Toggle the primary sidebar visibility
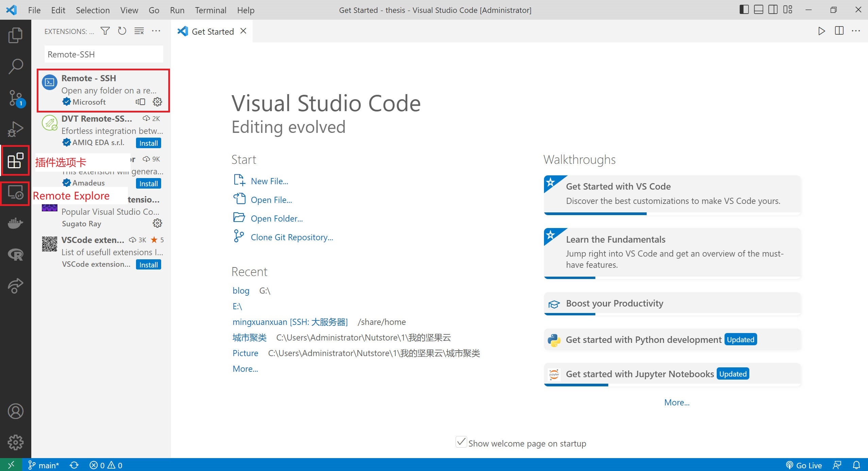Screen dimensions: 868x471 click(743, 10)
